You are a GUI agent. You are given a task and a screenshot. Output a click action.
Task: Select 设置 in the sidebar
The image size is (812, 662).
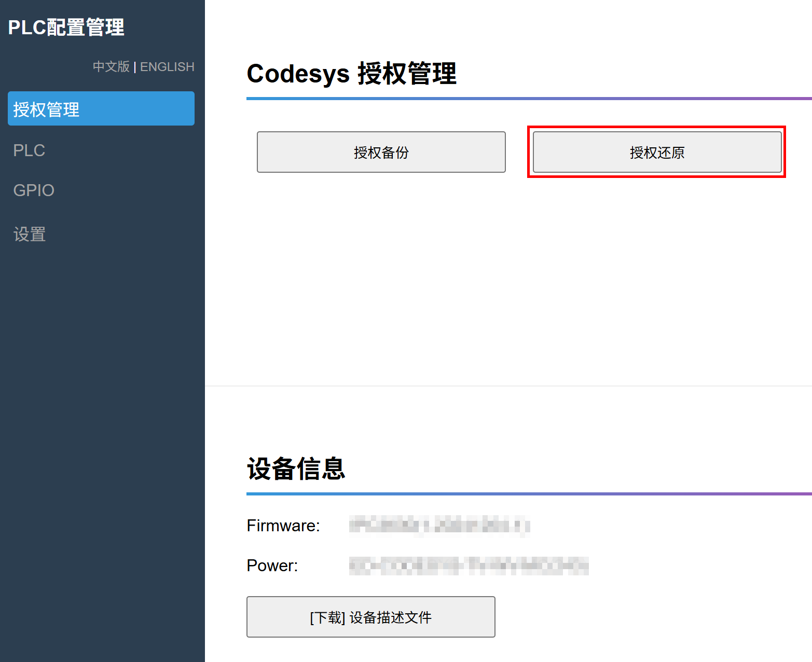[x=30, y=235]
